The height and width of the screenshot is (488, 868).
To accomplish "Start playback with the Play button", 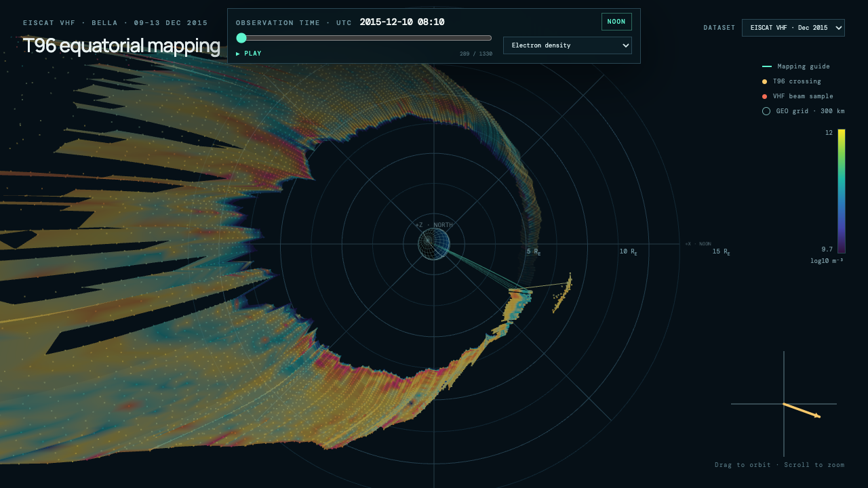I will click(249, 54).
